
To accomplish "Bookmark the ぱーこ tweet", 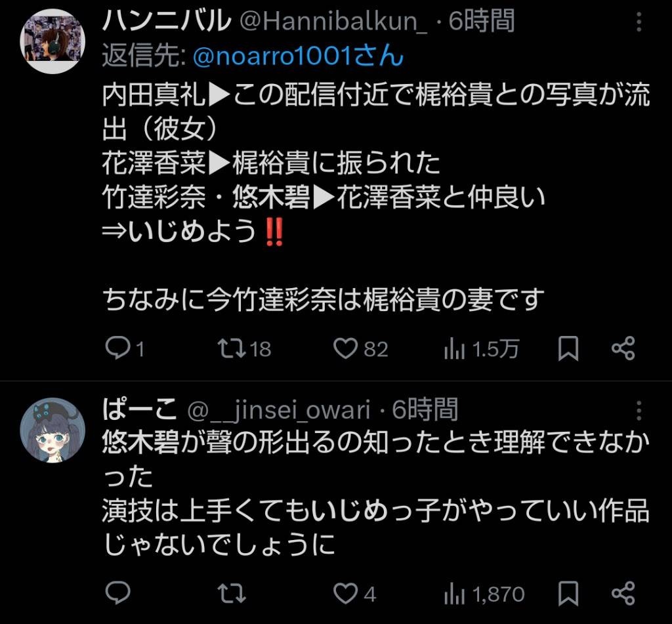I will (568, 594).
